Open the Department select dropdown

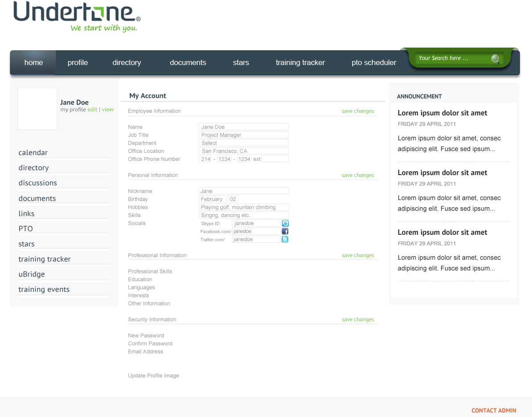click(x=243, y=143)
